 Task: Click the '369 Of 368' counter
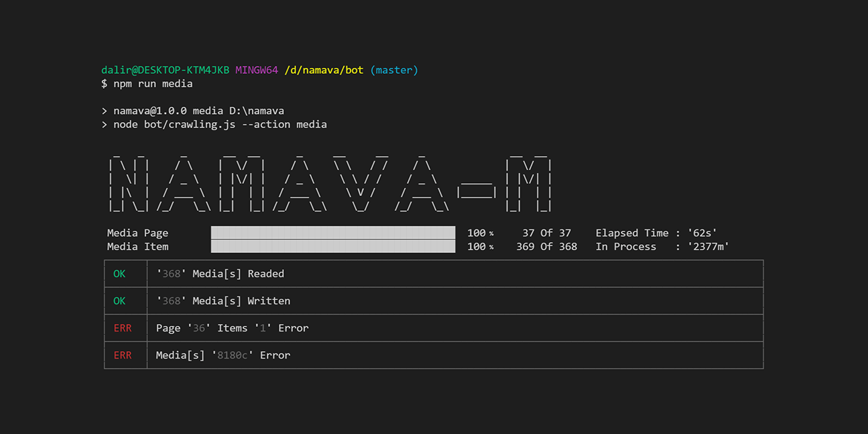pyautogui.click(x=547, y=246)
